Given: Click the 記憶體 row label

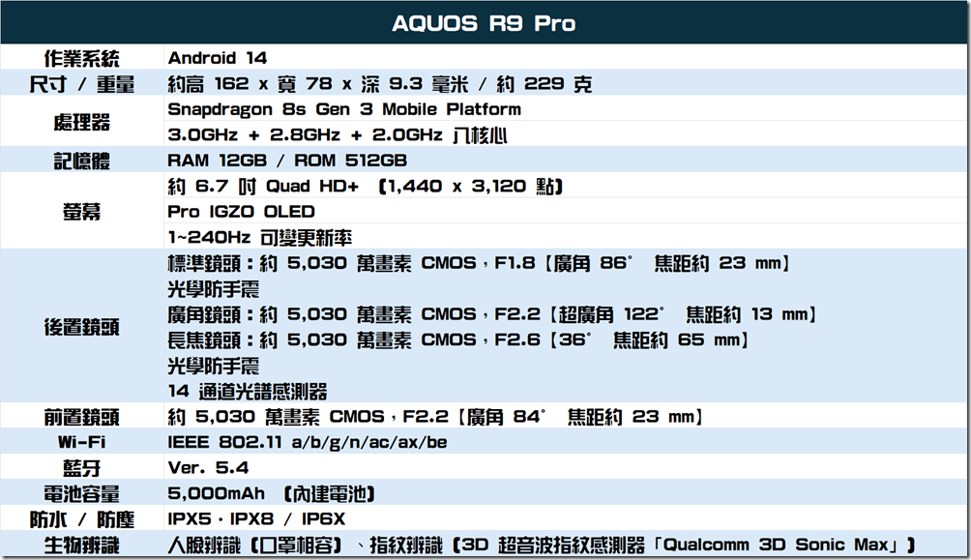Looking at the screenshot, I should (82, 161).
